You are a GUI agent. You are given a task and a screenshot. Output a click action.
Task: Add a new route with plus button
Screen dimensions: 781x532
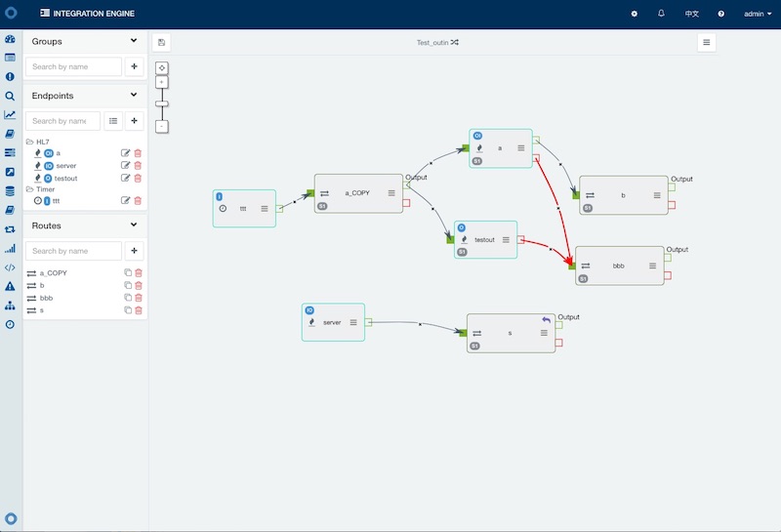tap(134, 251)
